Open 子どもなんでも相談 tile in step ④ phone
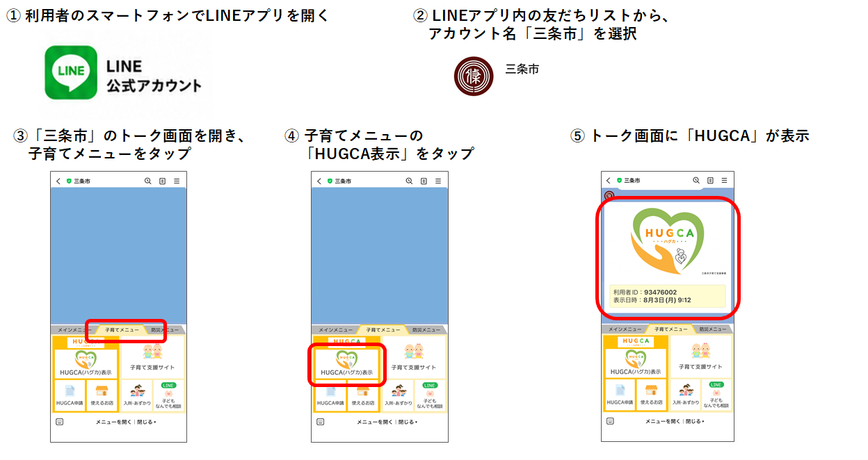The height and width of the screenshot is (460, 868). pyautogui.click(x=430, y=395)
